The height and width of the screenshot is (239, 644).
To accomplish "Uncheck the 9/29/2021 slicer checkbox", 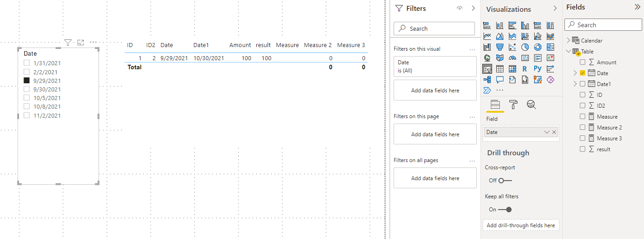I will coord(27,81).
